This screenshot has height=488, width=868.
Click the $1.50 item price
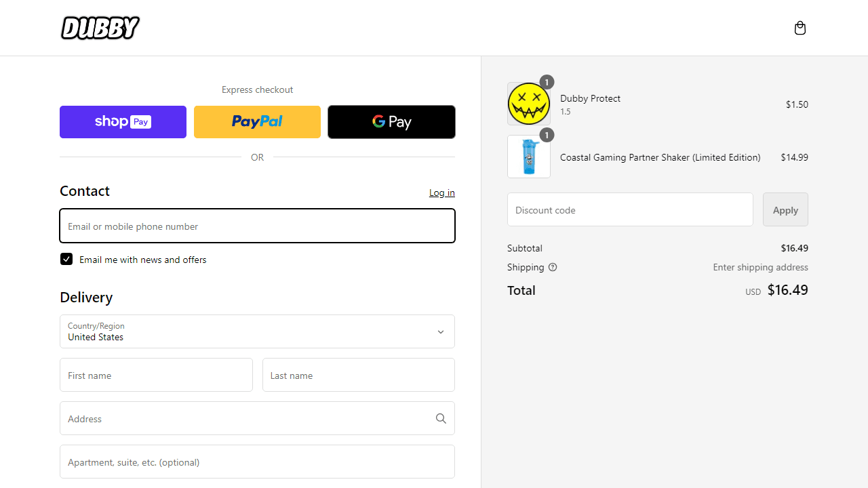click(x=797, y=104)
